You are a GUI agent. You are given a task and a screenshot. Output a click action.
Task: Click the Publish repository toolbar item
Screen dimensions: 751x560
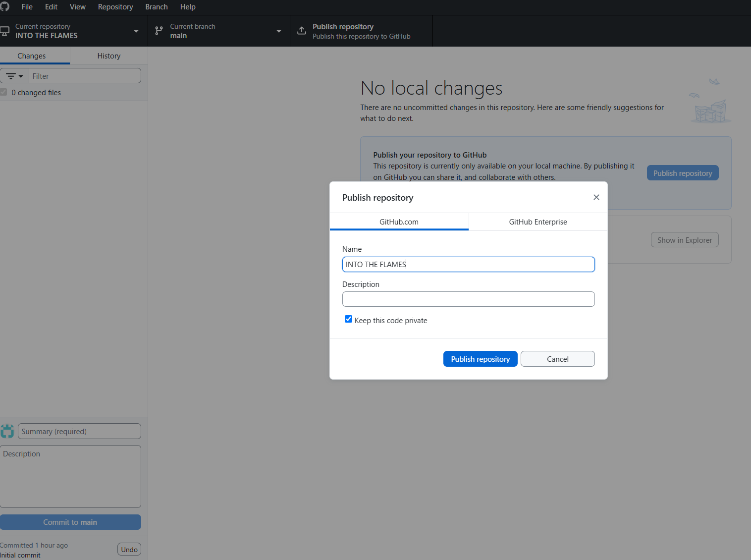point(361,31)
